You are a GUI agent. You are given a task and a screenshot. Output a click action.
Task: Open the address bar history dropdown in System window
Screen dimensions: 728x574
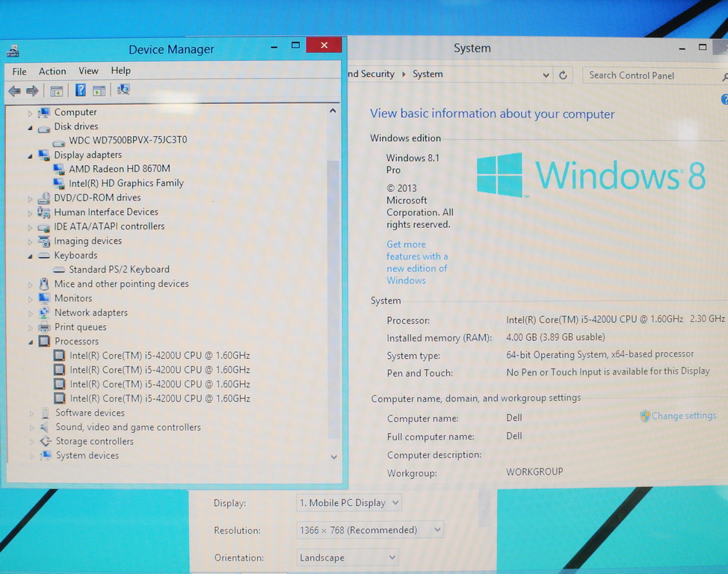pos(546,75)
